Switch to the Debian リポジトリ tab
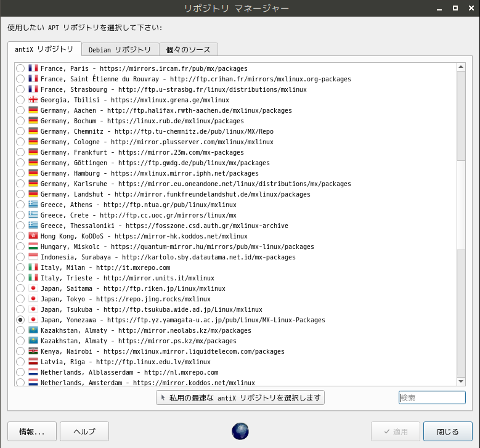 pos(120,50)
